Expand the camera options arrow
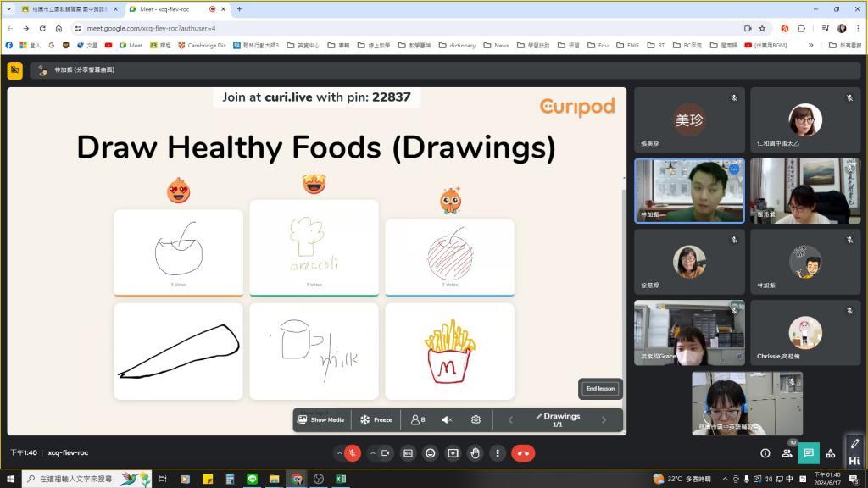This screenshot has height=488, width=868. click(x=372, y=453)
